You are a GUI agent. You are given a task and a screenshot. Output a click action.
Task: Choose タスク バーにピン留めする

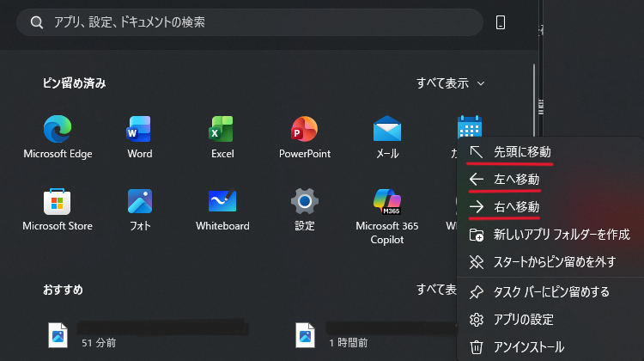[x=550, y=292]
